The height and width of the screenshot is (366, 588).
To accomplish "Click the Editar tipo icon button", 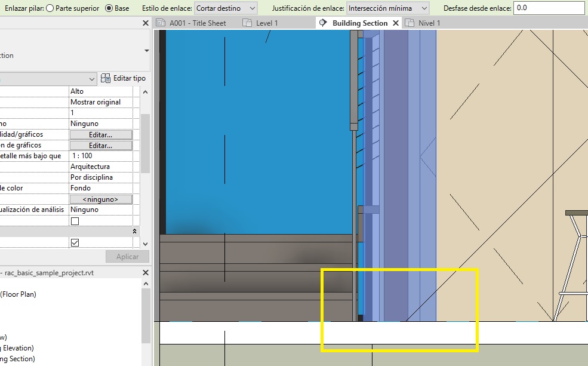I will click(106, 78).
